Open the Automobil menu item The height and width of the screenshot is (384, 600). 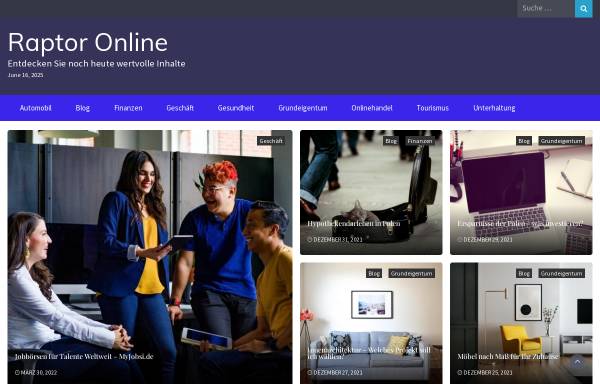(x=36, y=108)
